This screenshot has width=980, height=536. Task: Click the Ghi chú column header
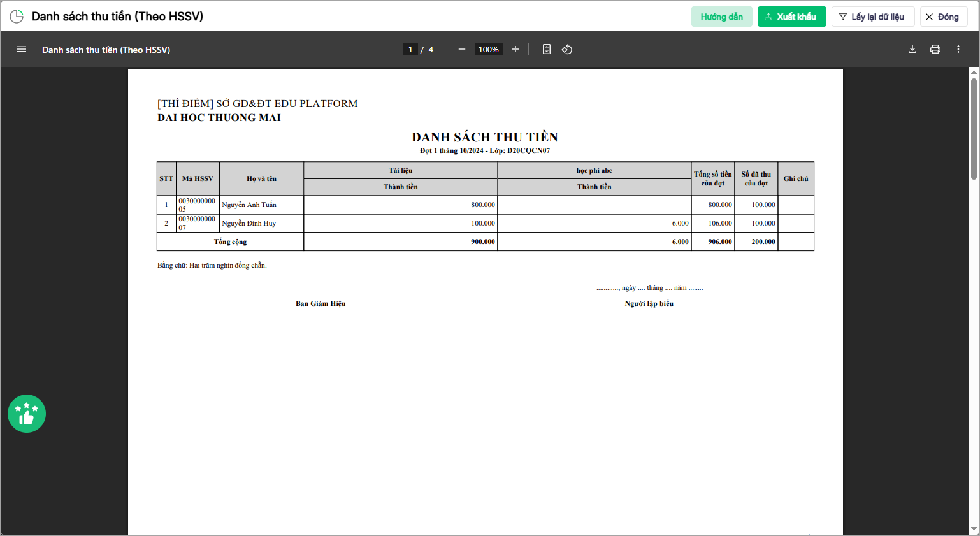tap(796, 178)
